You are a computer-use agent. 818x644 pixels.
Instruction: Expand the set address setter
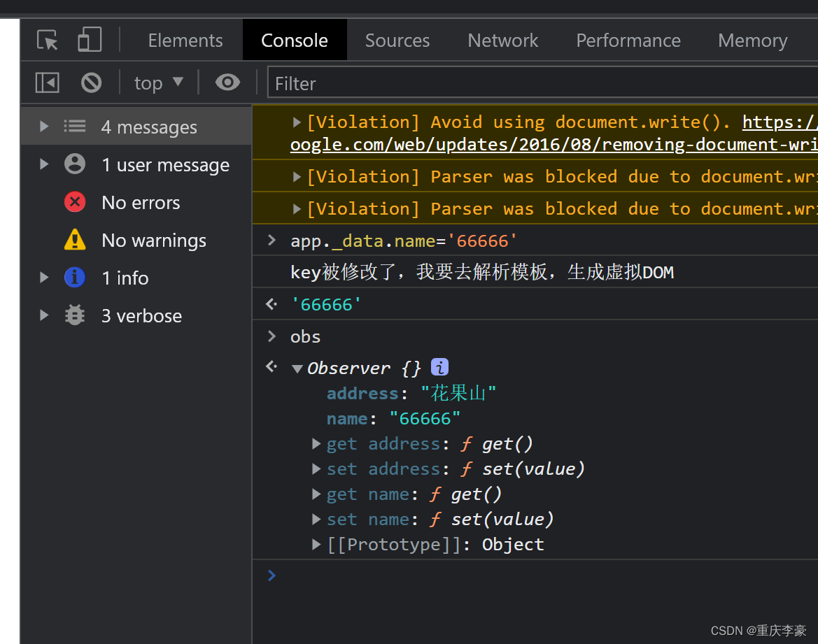[x=316, y=468]
